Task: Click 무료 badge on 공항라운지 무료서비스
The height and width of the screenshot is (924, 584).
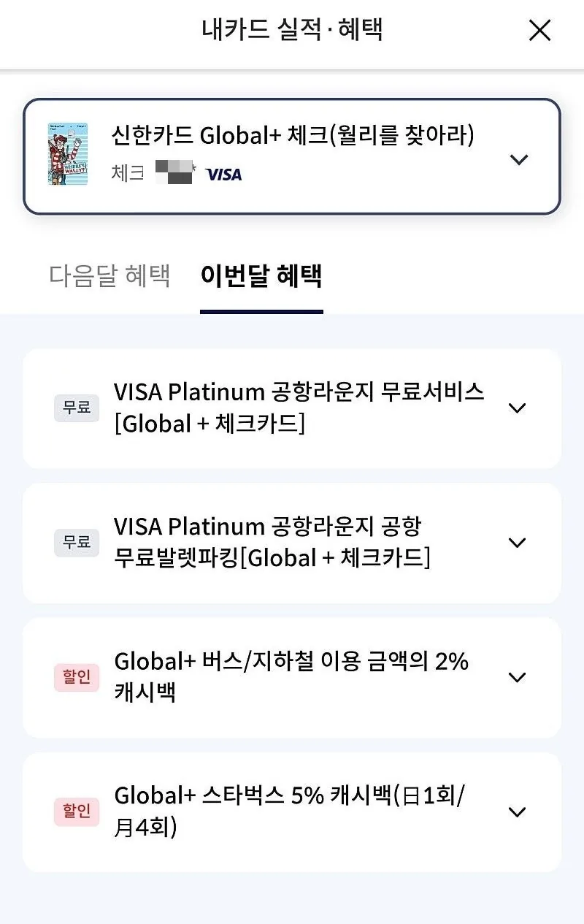Action: [x=77, y=408]
